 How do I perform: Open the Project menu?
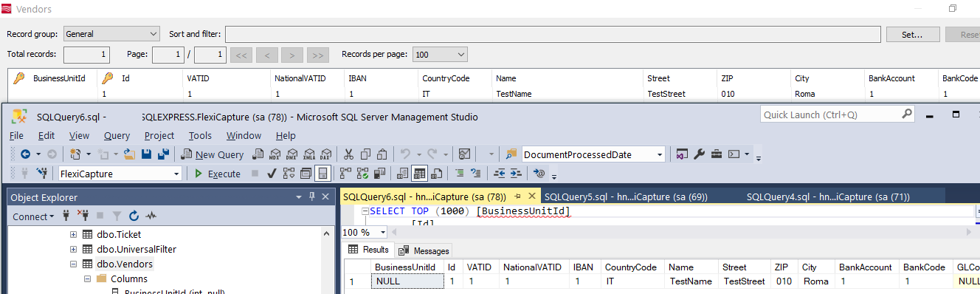[159, 135]
